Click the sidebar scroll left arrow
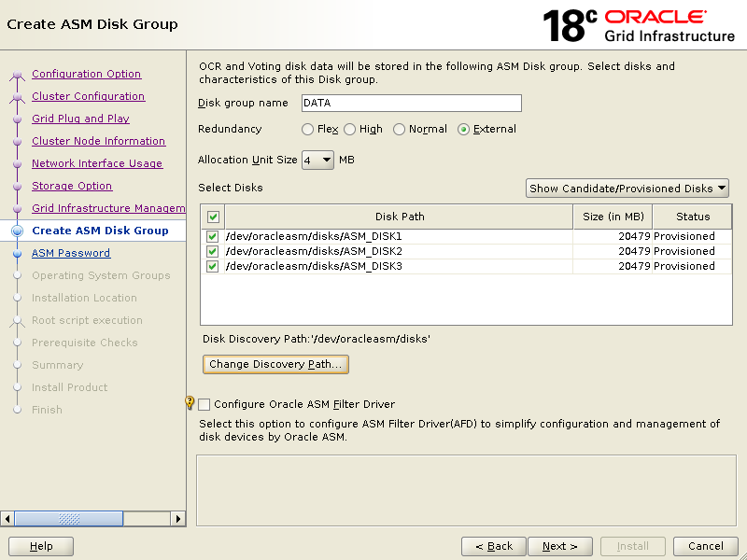This screenshot has width=747, height=560. point(7,519)
